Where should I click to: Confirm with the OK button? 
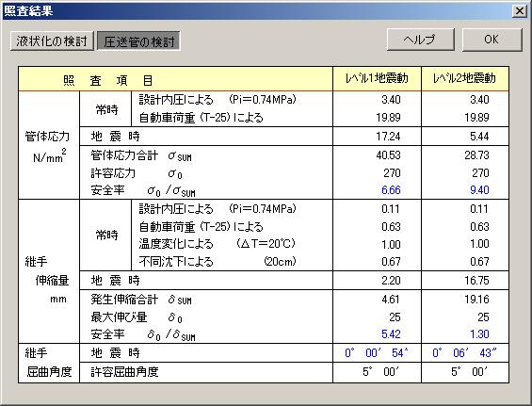coord(492,40)
